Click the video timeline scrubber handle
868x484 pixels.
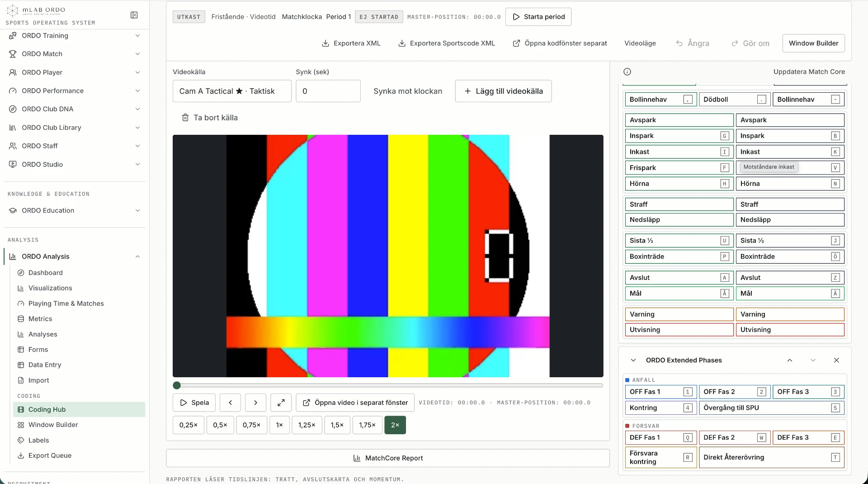click(177, 385)
